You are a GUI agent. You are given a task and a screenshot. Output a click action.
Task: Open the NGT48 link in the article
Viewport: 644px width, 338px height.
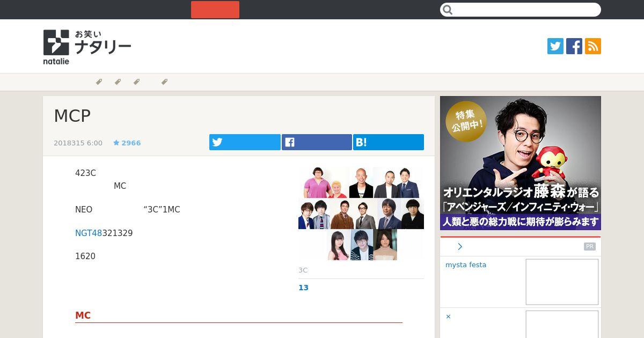point(89,233)
